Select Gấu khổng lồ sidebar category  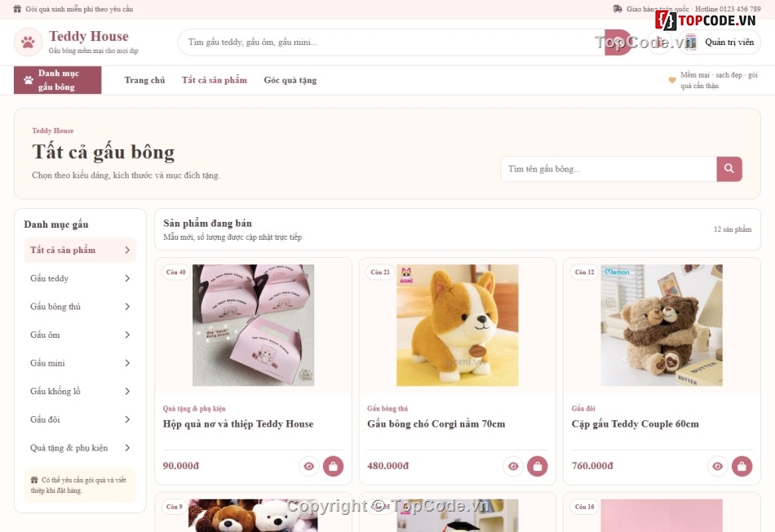[x=80, y=391]
